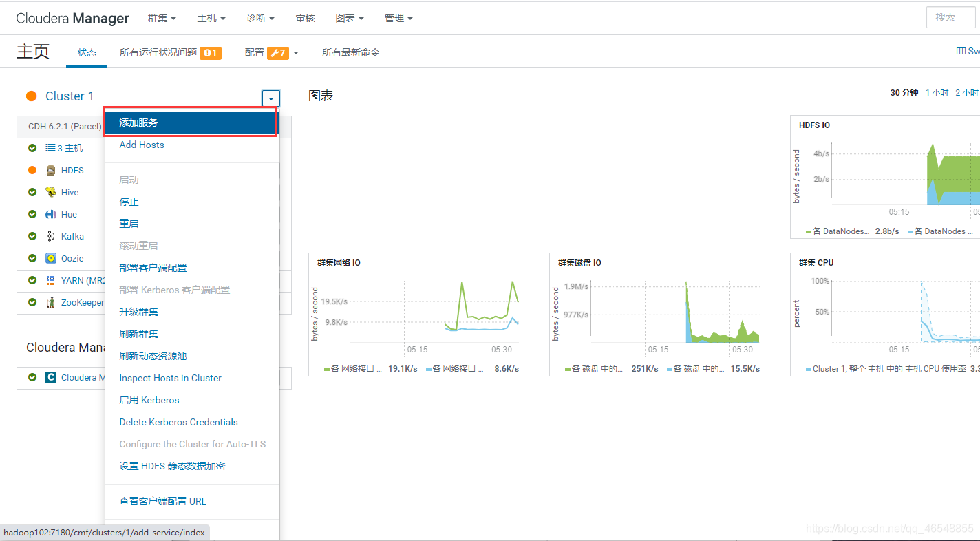Screen dimensions: 980x541
Task: Expand the 配置 dropdown caret
Action: pyautogui.click(x=296, y=53)
